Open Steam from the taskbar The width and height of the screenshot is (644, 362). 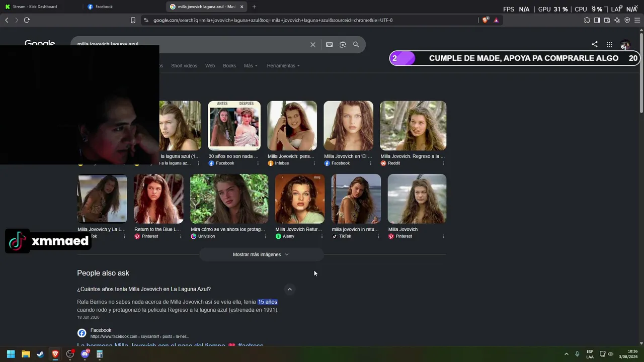(40, 354)
